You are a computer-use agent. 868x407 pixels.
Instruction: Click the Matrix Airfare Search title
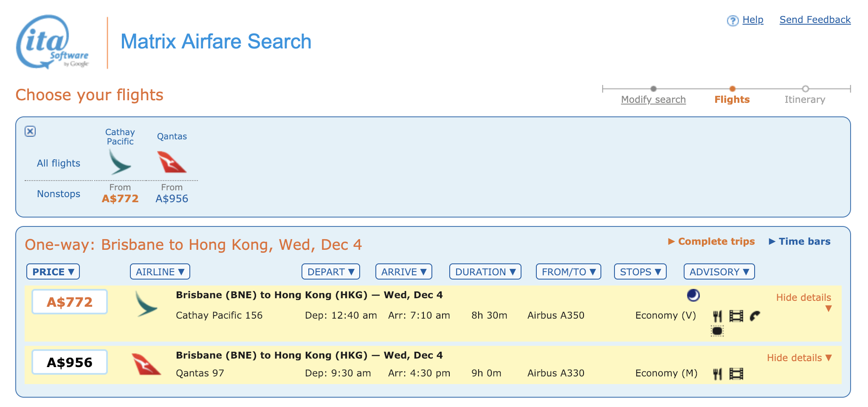click(x=216, y=42)
